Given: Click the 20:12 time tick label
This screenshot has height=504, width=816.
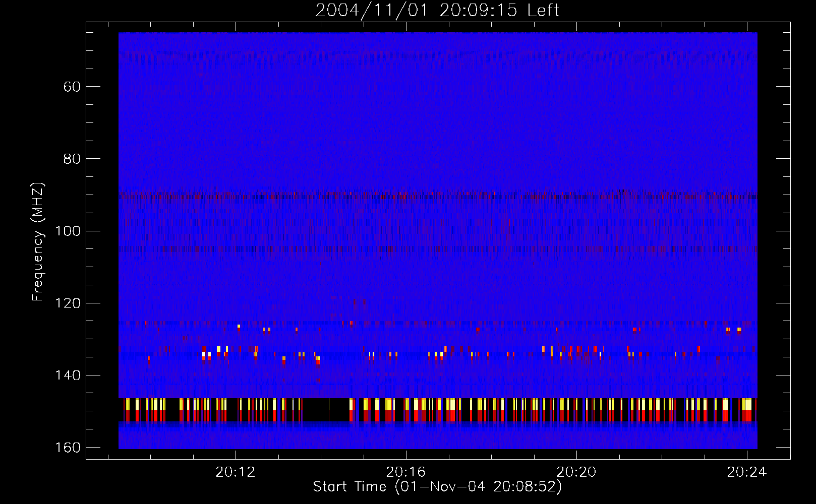Looking at the screenshot, I should [235, 472].
